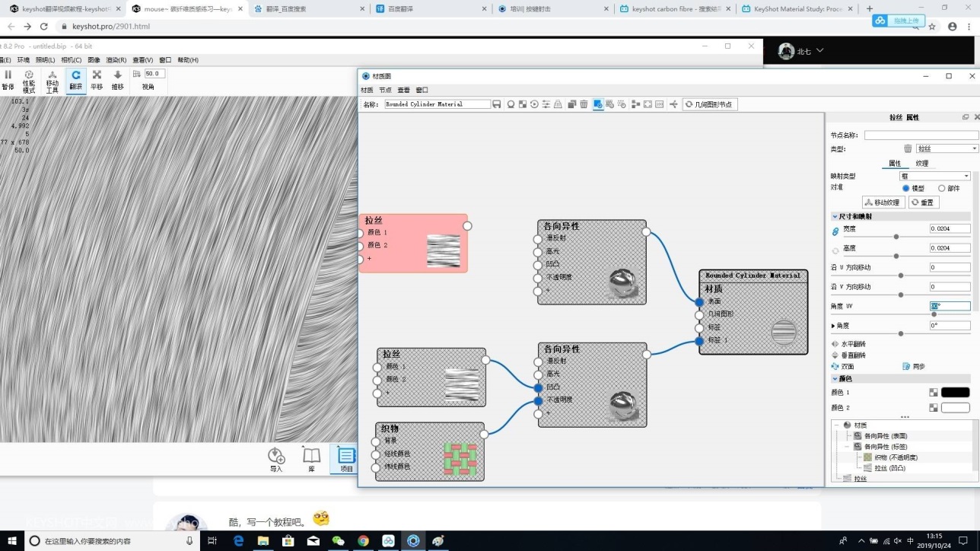Viewport: 980px width, 551px height.
Task: Click the animation play-circle toolbar icon
Action: click(x=534, y=104)
